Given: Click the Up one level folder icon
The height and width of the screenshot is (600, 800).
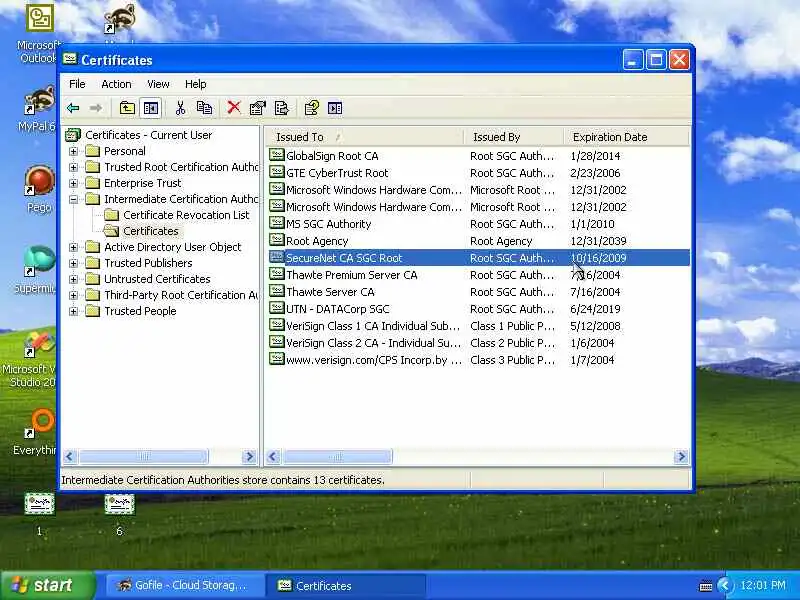Looking at the screenshot, I should coord(127,108).
